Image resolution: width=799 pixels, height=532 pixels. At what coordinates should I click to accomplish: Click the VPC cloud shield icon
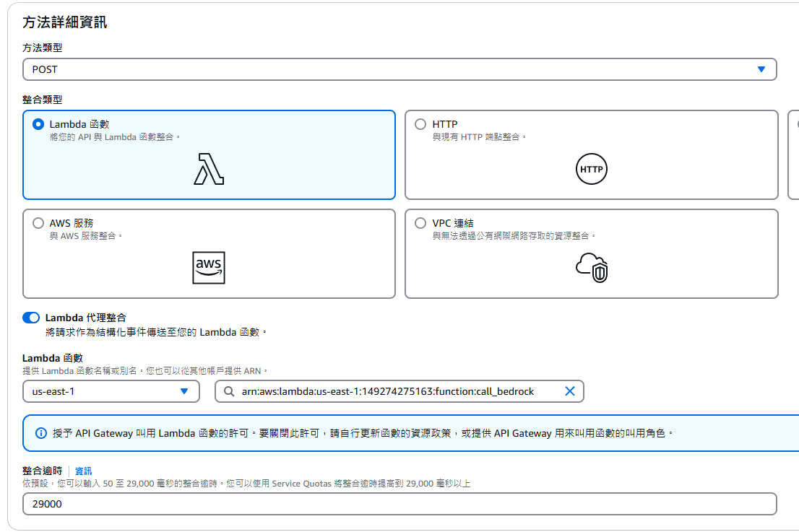coord(592,268)
